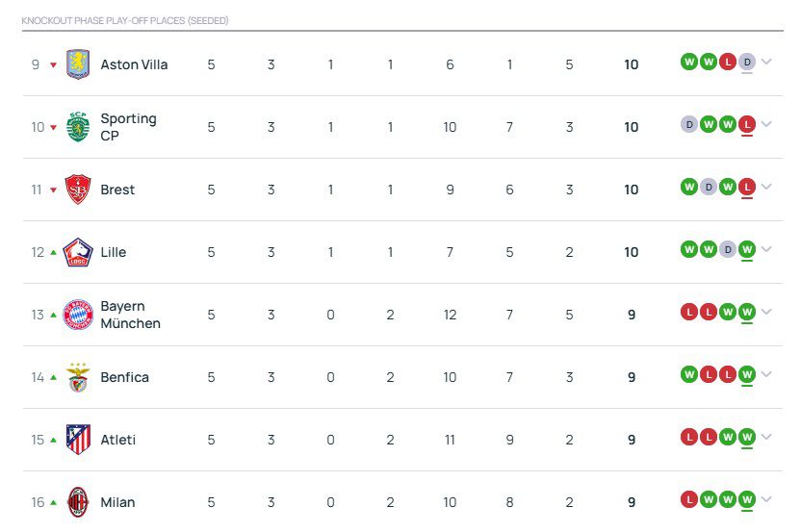801x532 pixels.
Task: Expand the Bayern München form details
Action: pyautogui.click(x=766, y=313)
